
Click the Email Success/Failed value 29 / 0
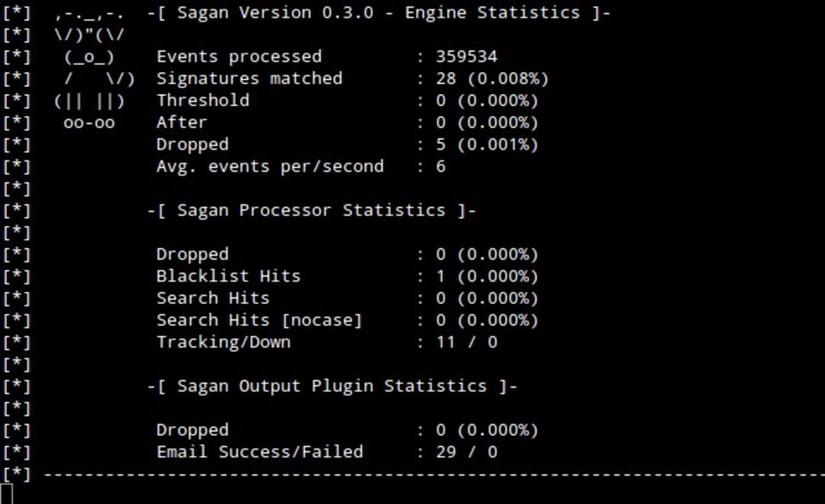(x=467, y=452)
